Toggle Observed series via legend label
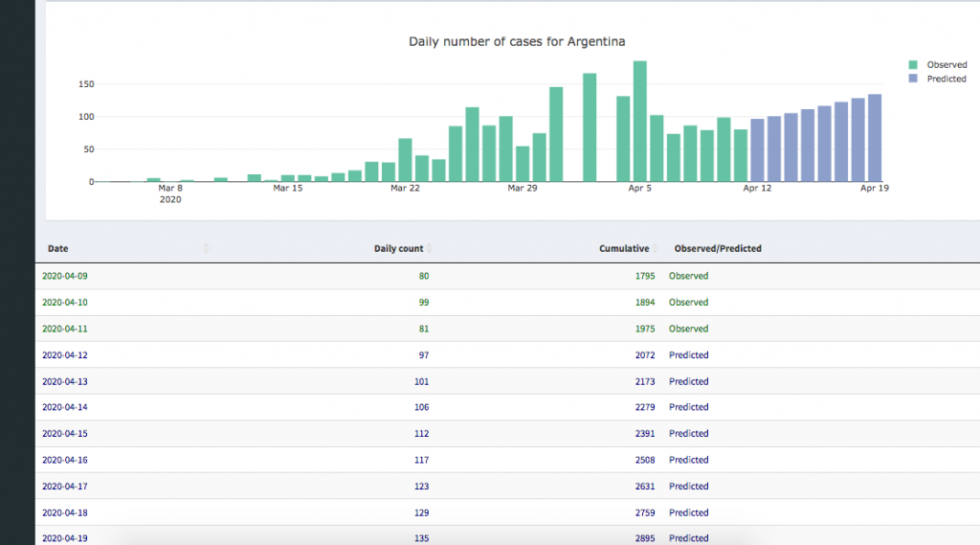 (947, 65)
